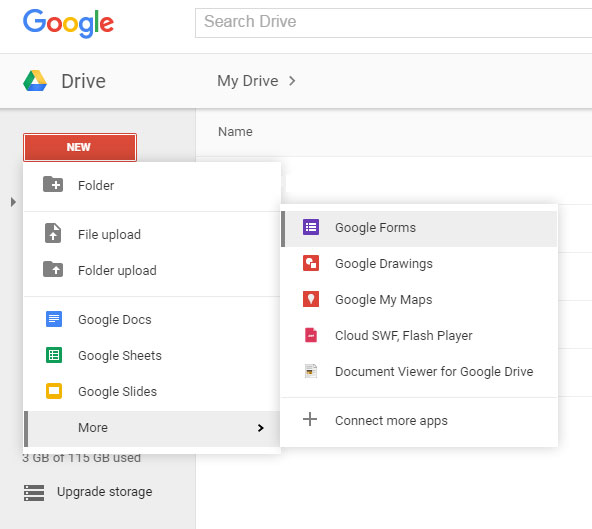
Task: Click the green Google Sheets icon
Action: (x=54, y=355)
